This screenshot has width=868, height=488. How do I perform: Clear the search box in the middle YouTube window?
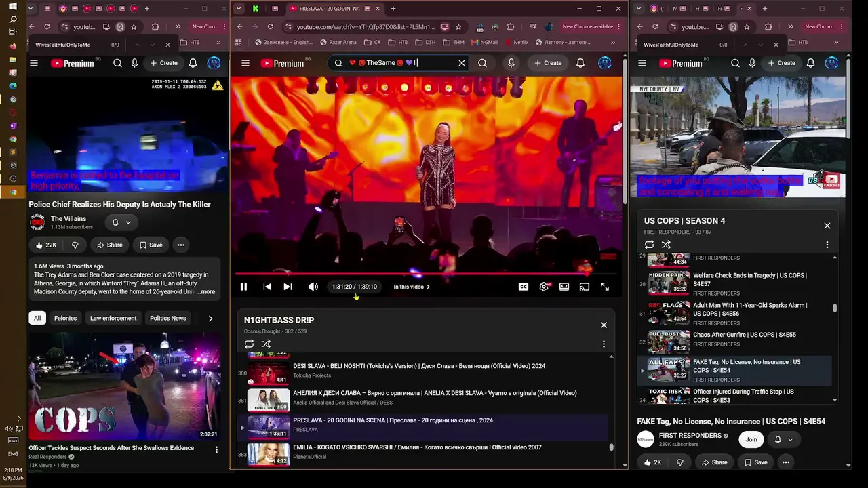pos(462,63)
